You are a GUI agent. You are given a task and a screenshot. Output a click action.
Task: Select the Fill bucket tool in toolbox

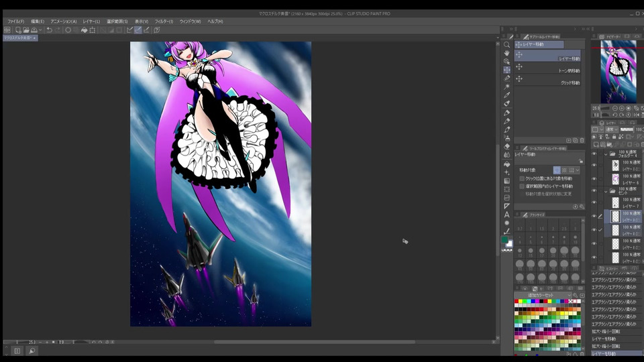[507, 164]
